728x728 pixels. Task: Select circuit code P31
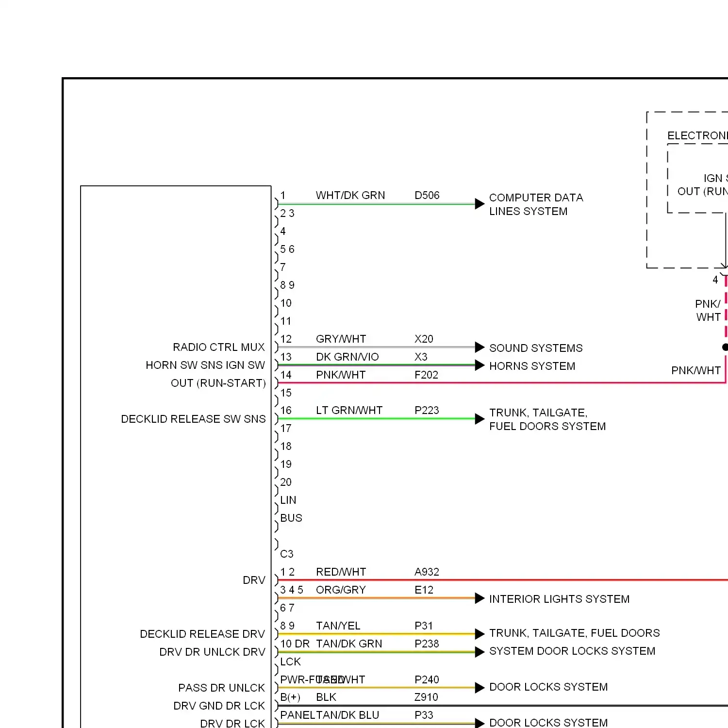[x=423, y=626]
